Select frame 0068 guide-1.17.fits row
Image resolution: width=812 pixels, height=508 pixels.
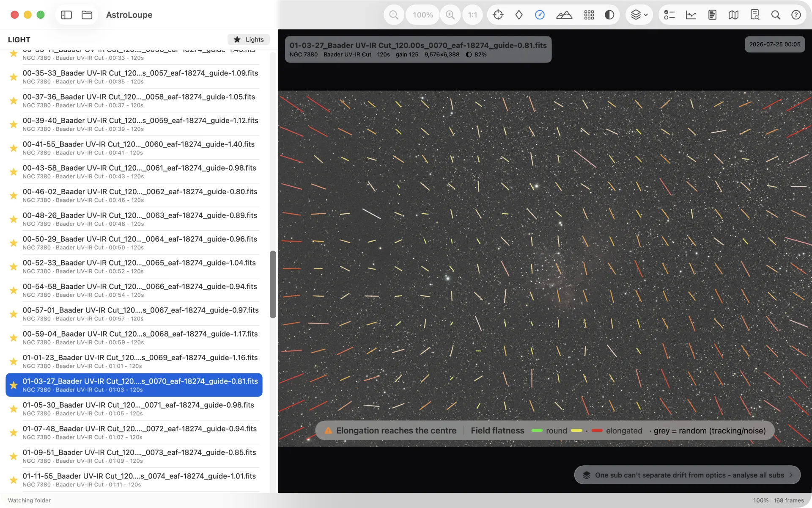click(134, 337)
